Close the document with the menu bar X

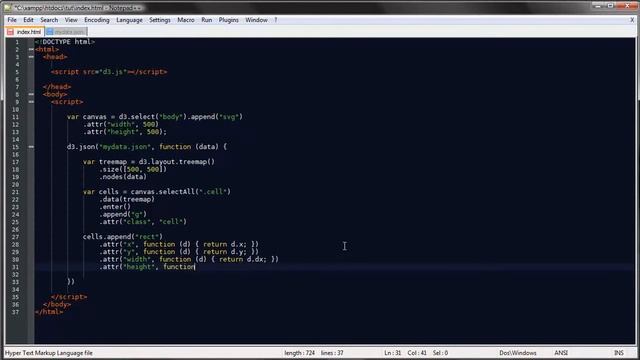coord(632,20)
